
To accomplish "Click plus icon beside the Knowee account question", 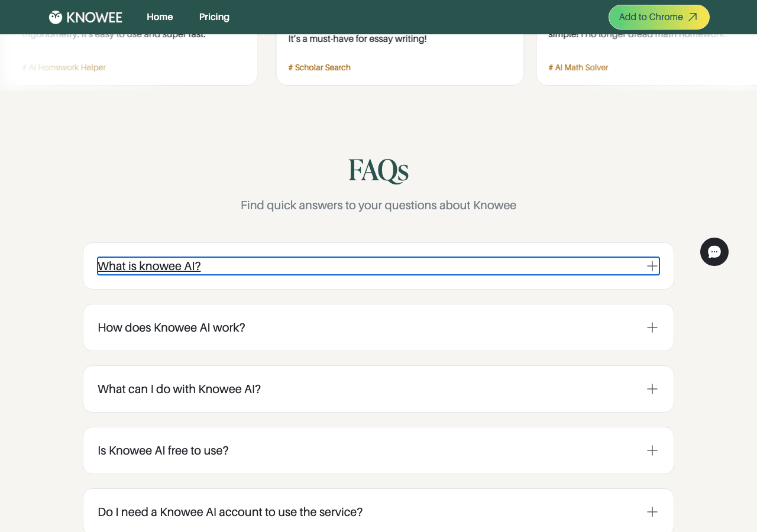I will click(x=652, y=512).
